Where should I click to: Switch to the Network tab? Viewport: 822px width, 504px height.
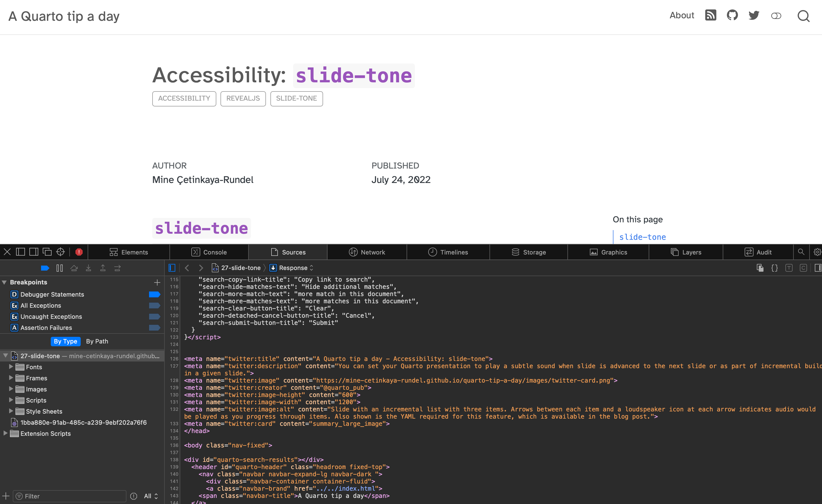pos(367,252)
